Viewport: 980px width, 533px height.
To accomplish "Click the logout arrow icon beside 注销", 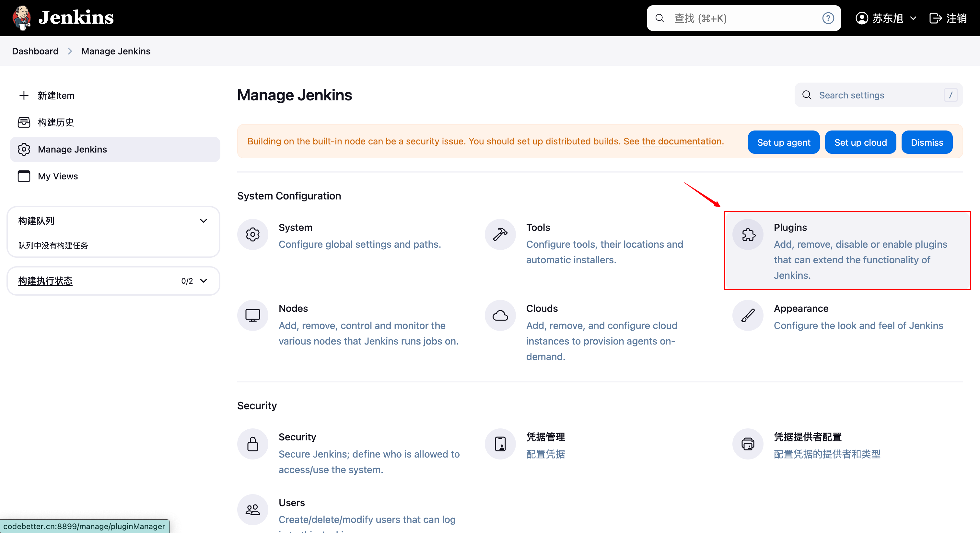I will (935, 18).
